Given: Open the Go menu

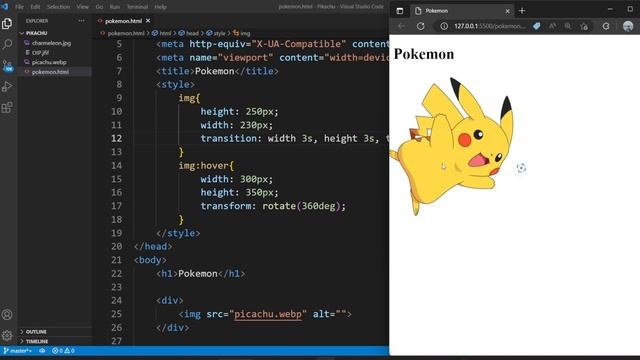Looking at the screenshot, I should point(99,7).
